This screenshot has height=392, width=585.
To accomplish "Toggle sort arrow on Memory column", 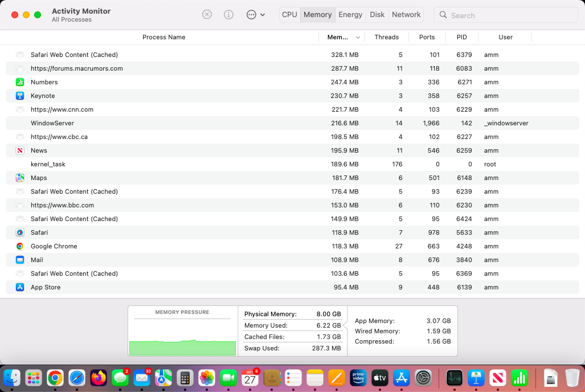I will click(358, 38).
